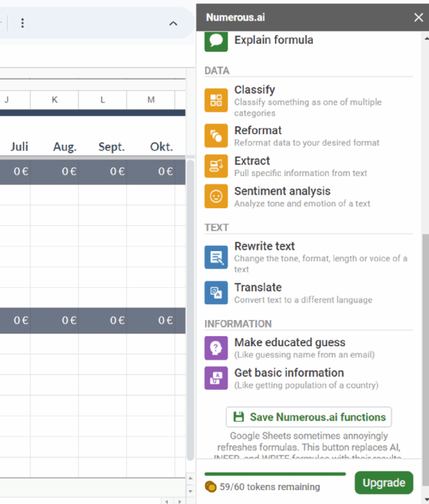The image size is (429, 504).
Task: Click the 59/60 tokens remaining text
Action: click(x=270, y=486)
